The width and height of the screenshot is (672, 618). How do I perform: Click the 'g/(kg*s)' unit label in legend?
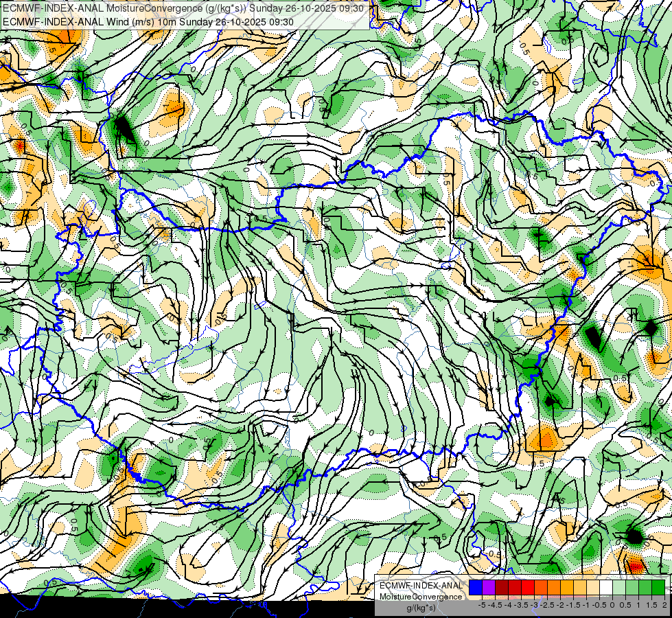(x=421, y=608)
